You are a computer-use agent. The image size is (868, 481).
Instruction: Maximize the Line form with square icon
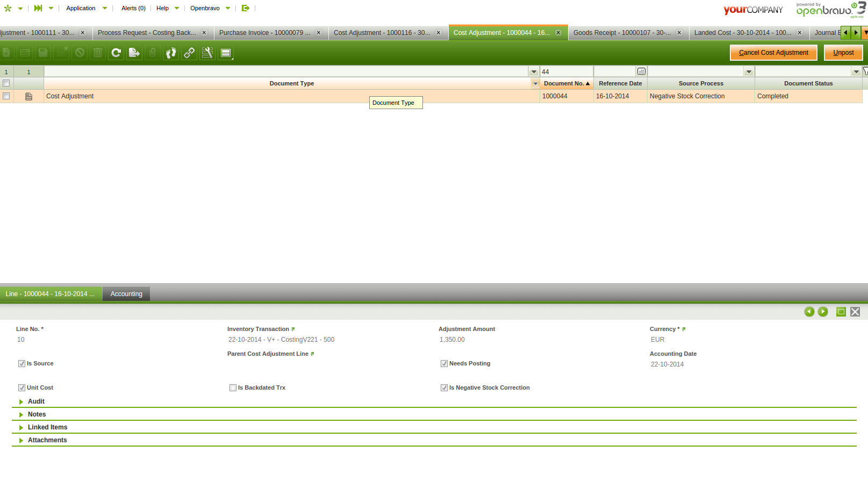tap(841, 312)
